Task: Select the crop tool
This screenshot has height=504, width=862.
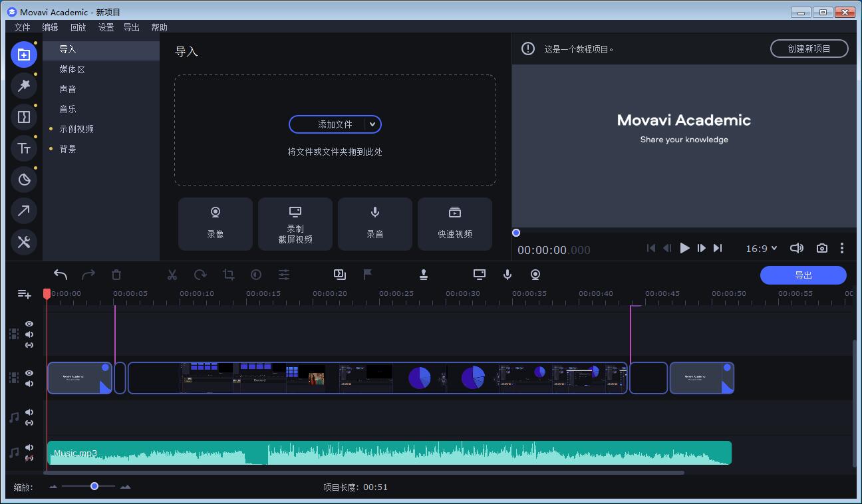Action: tap(229, 275)
